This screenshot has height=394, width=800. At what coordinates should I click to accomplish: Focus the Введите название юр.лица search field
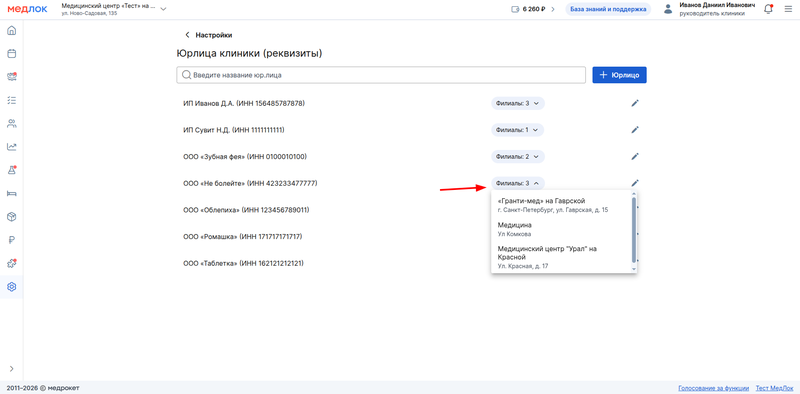[x=381, y=75]
